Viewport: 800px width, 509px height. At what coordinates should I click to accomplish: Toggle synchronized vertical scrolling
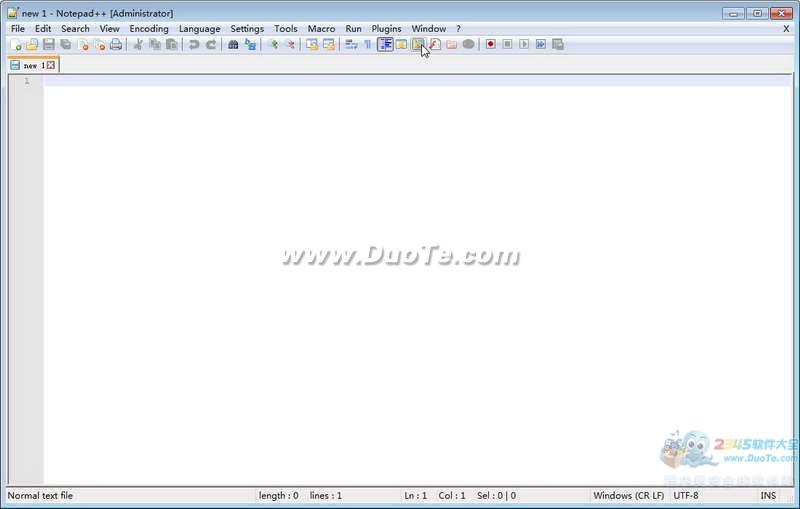[x=312, y=45]
